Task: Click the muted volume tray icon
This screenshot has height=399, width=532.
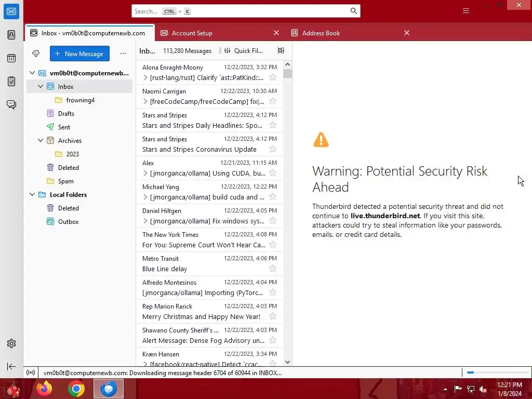Action: pos(483,389)
